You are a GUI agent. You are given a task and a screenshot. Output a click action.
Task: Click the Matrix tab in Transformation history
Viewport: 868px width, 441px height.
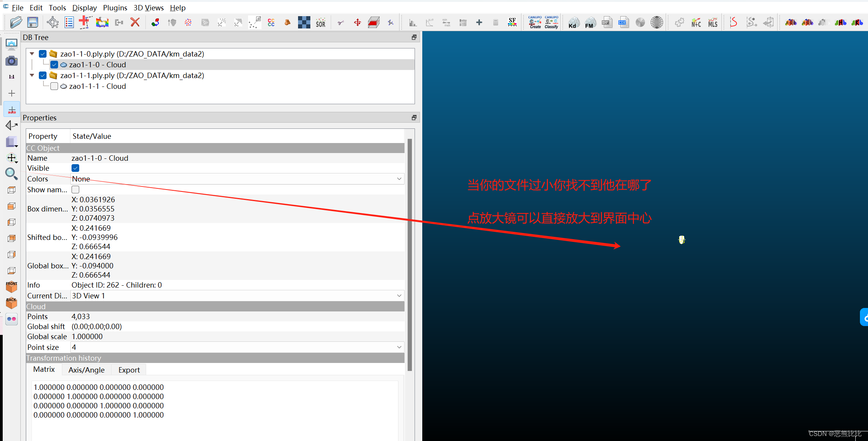click(x=44, y=369)
